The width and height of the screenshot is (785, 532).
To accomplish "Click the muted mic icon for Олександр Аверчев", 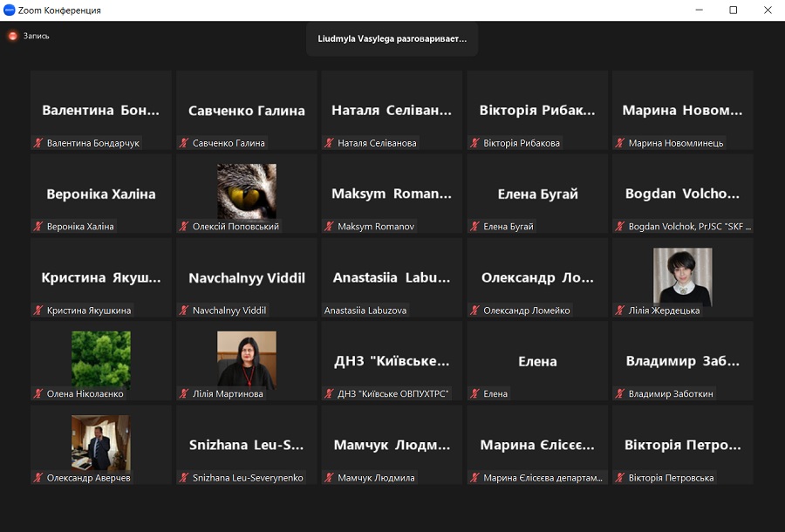I will point(38,478).
